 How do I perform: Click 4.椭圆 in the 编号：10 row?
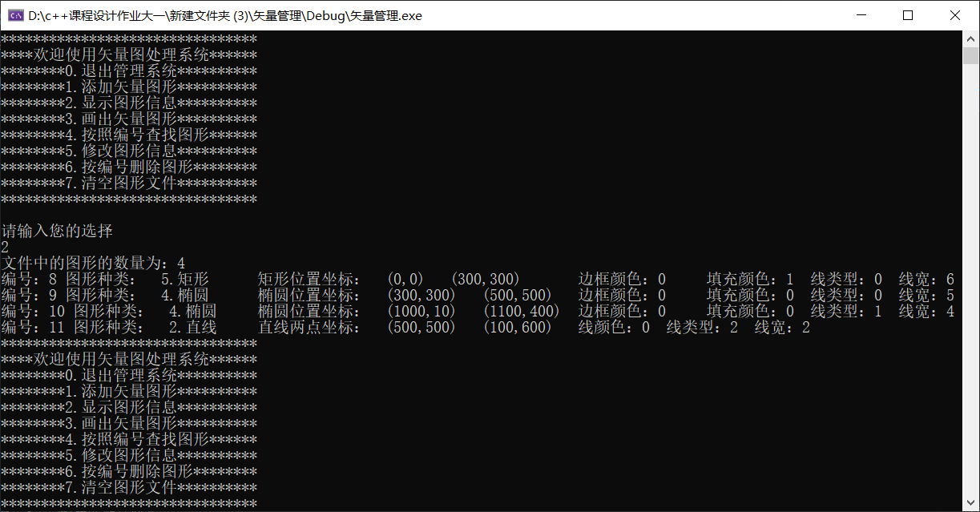coord(193,312)
